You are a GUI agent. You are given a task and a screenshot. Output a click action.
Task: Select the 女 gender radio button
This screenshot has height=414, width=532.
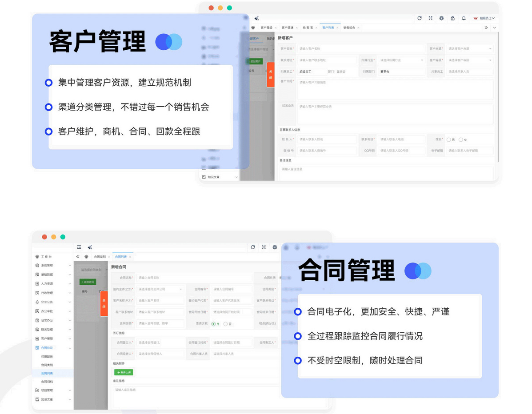pos(460,139)
